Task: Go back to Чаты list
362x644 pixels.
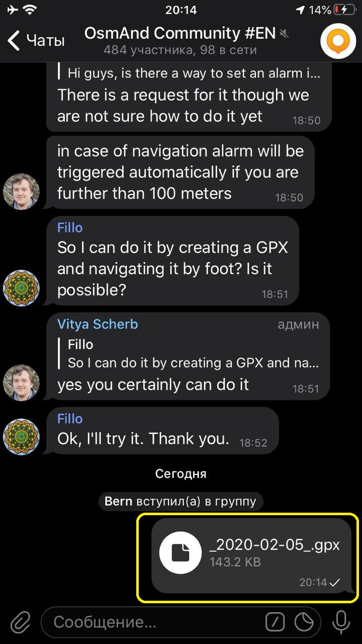Action: coord(36,40)
